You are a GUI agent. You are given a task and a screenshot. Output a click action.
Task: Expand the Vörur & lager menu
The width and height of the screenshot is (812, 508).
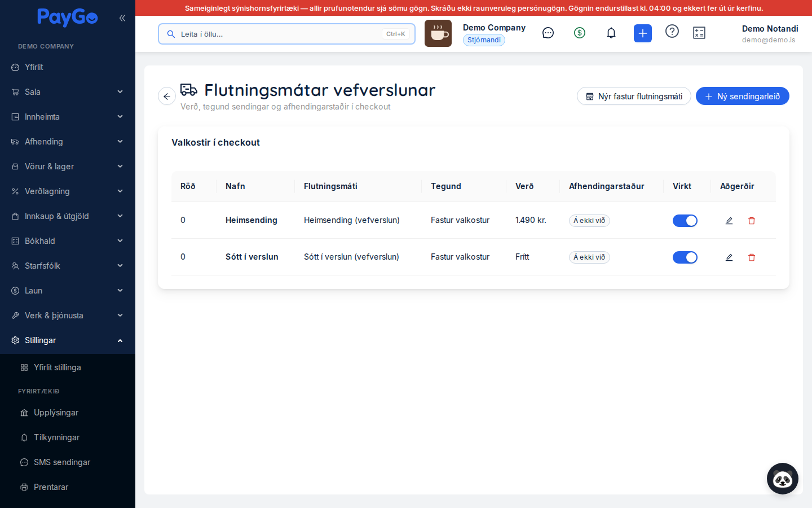tap(68, 167)
